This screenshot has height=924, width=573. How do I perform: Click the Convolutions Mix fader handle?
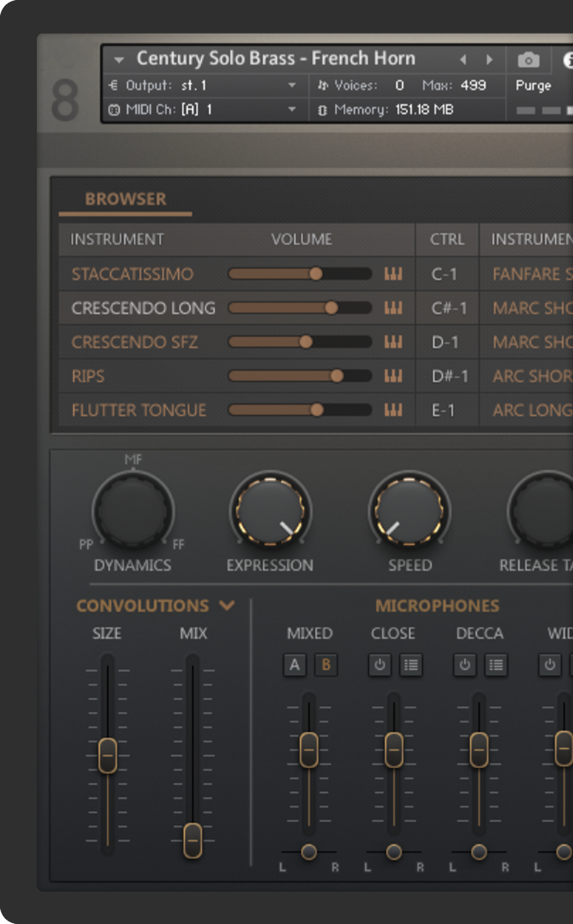(192, 841)
